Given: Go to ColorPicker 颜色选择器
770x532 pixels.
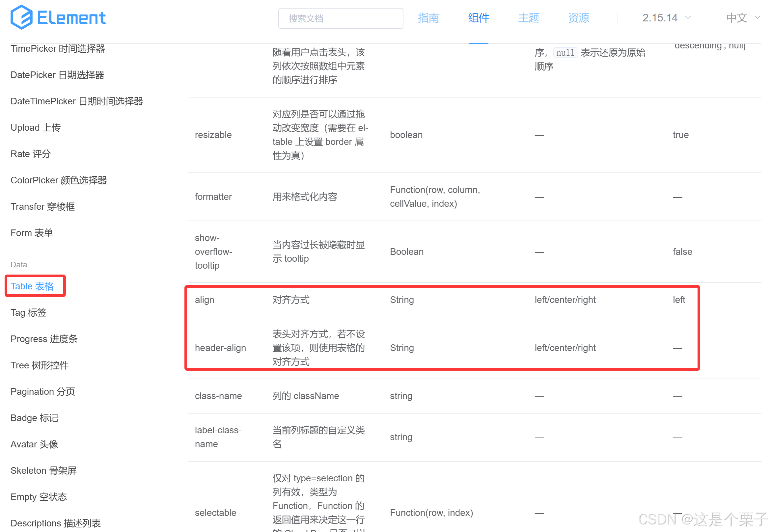Looking at the screenshot, I should [x=59, y=180].
